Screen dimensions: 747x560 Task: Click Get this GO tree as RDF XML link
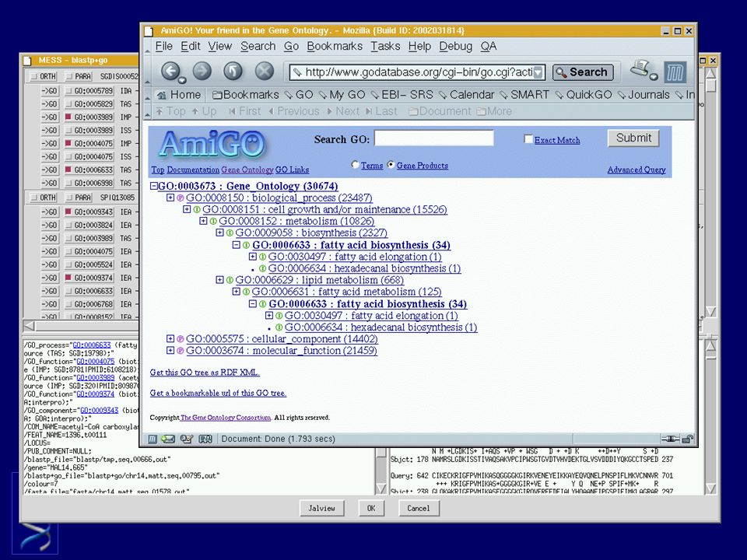[x=205, y=373]
